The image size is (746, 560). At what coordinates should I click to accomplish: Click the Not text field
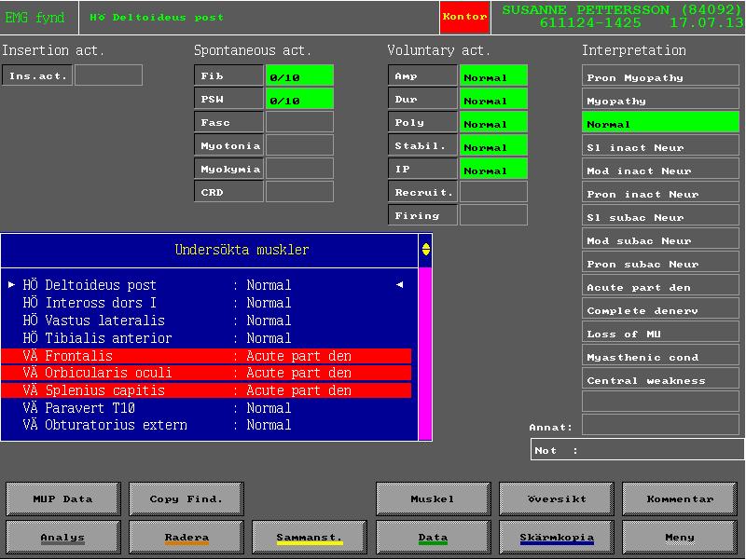click(638, 449)
